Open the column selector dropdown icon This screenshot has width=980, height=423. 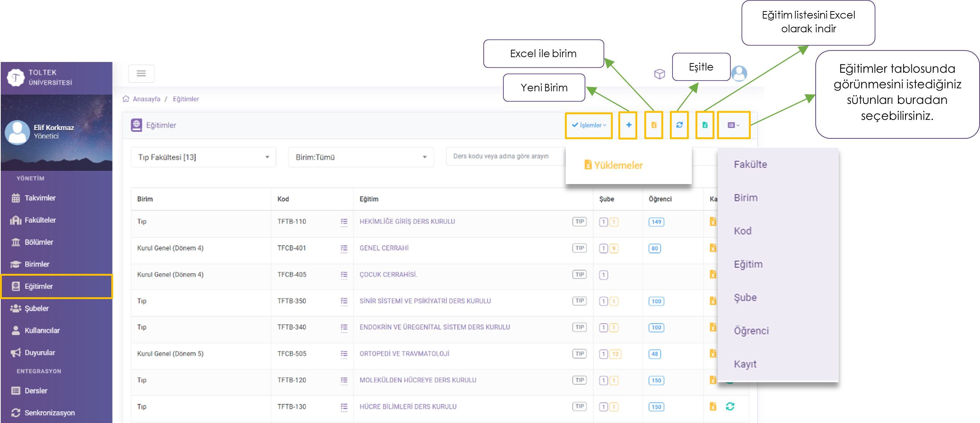click(733, 125)
